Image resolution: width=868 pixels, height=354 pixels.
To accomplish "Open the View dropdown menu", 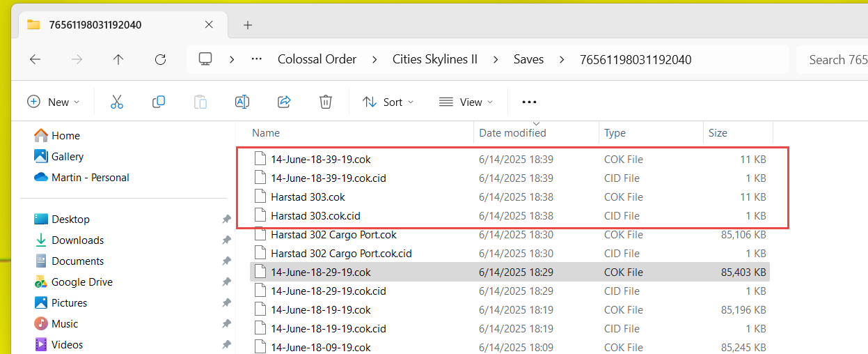I will pyautogui.click(x=466, y=102).
